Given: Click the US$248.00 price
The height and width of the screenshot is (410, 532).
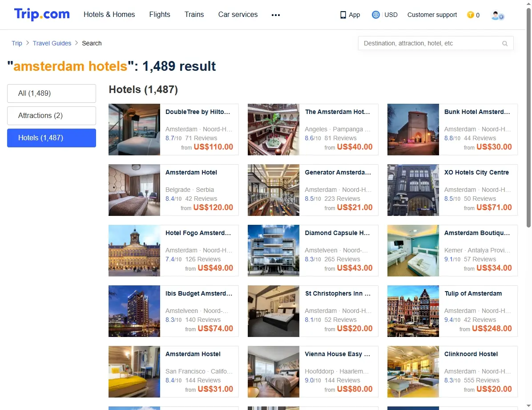Looking at the screenshot, I should [x=492, y=329].
